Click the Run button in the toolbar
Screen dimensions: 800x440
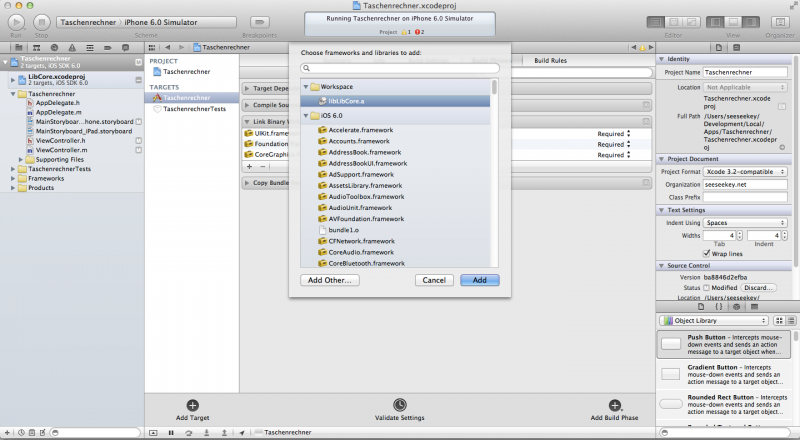point(16,21)
